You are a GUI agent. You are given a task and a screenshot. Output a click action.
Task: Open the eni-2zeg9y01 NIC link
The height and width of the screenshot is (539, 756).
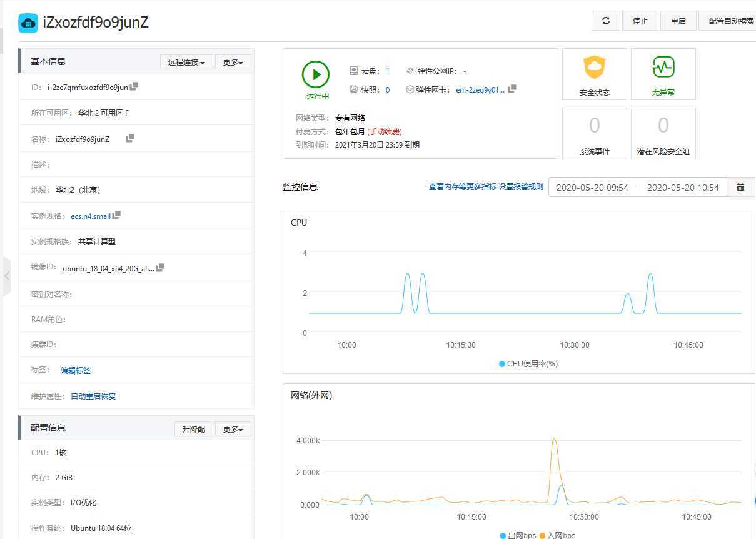(480, 90)
